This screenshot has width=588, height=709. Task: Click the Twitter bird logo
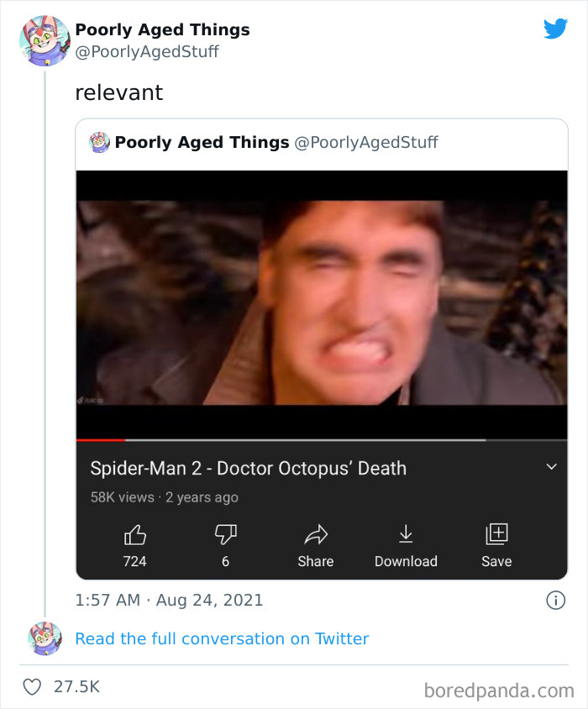[x=556, y=28]
